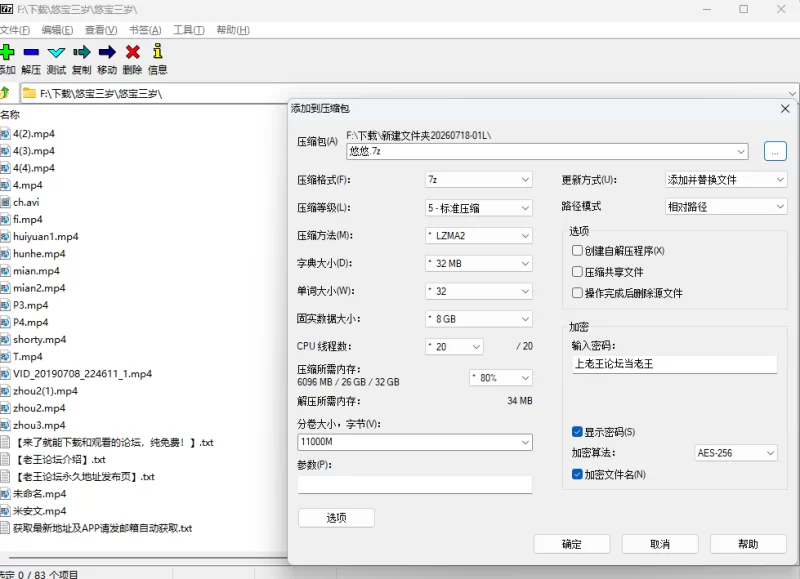Enable 操作完成后删除源文件 checkbox
The image size is (800, 579).
point(577,293)
